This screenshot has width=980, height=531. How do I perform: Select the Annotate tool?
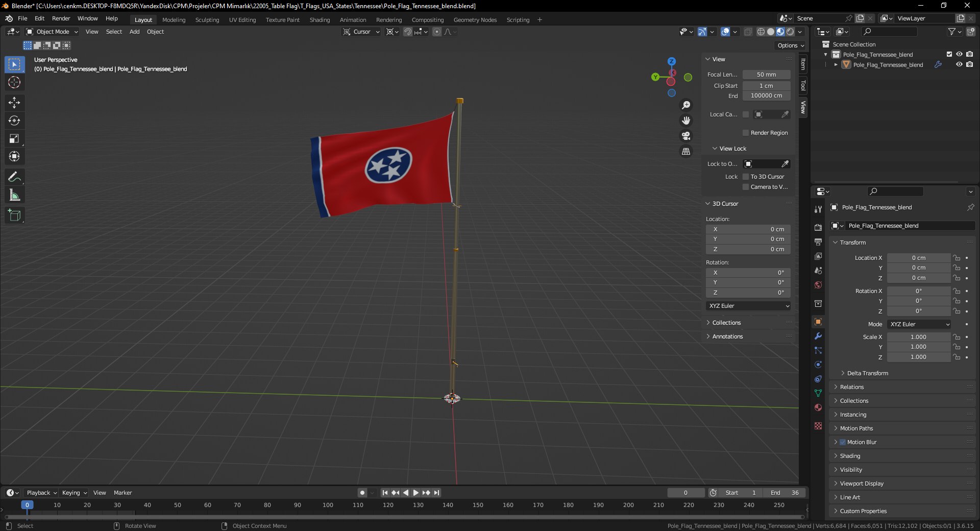[x=14, y=177]
